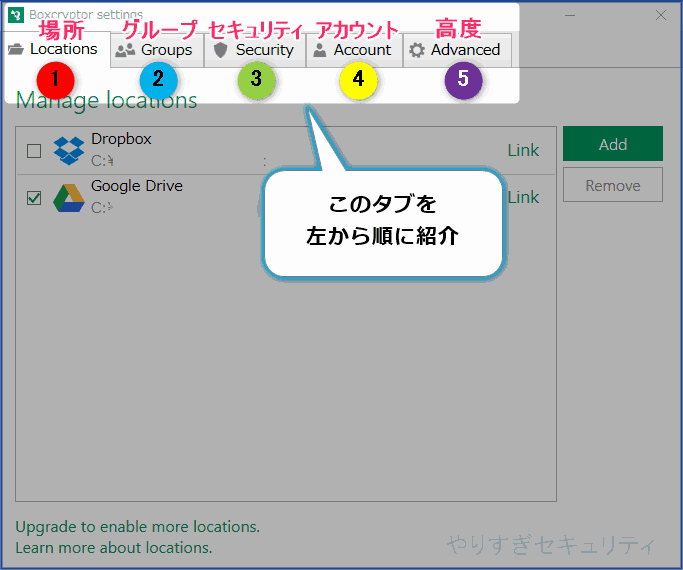Screen dimensions: 683x570
Task: Enable the Dropbox location checkbox
Action: click(34, 151)
